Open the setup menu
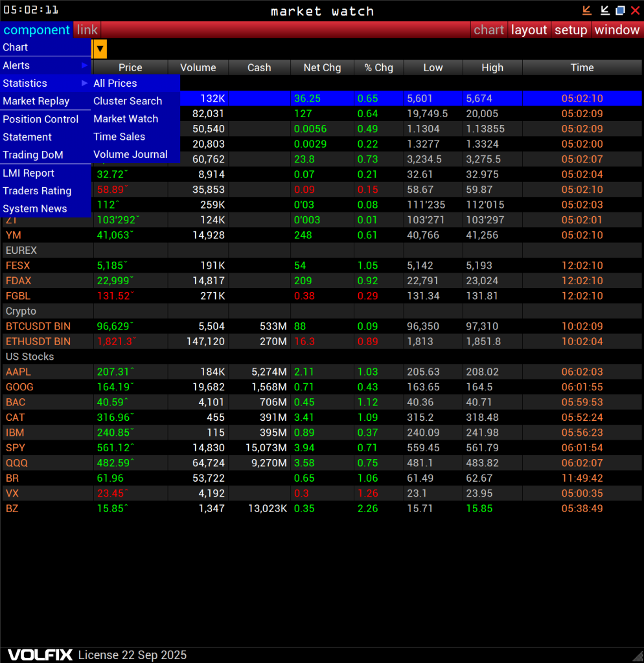 (571, 30)
